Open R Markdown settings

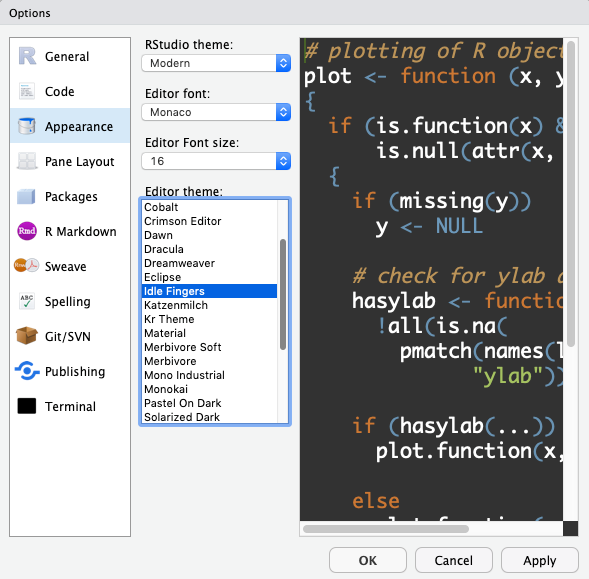coord(70,231)
